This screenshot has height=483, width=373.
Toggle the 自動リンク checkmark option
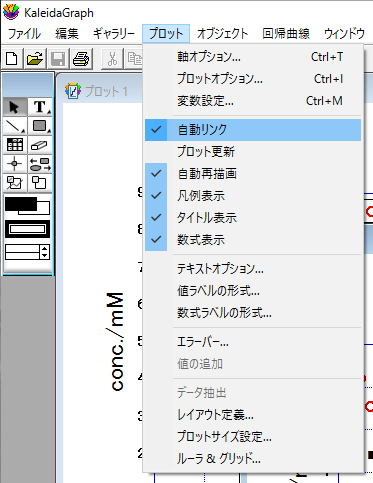click(253, 130)
